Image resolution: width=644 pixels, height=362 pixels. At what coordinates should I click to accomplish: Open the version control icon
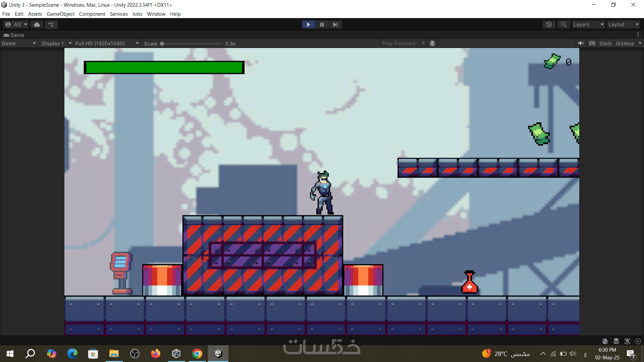point(51,24)
